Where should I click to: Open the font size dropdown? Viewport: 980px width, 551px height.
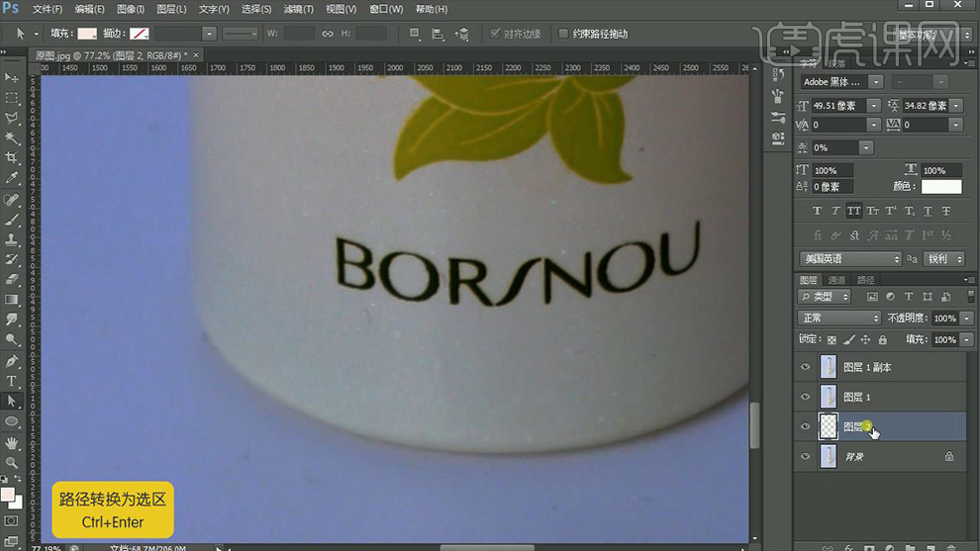click(874, 106)
